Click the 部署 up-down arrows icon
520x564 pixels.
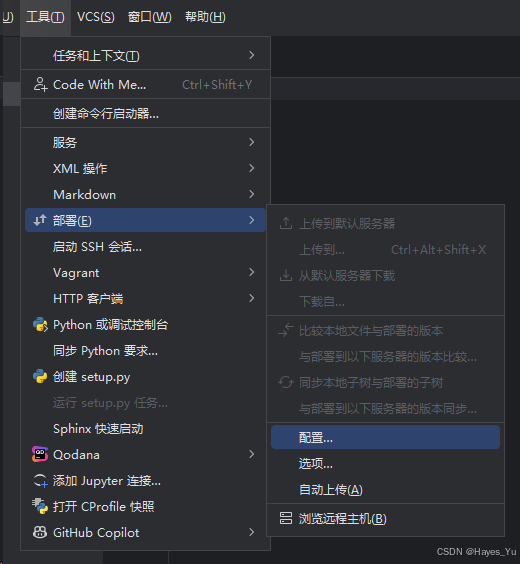40,220
